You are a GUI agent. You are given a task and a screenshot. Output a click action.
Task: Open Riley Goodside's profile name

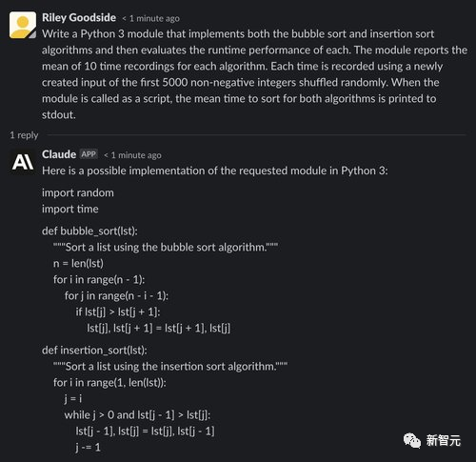point(79,18)
